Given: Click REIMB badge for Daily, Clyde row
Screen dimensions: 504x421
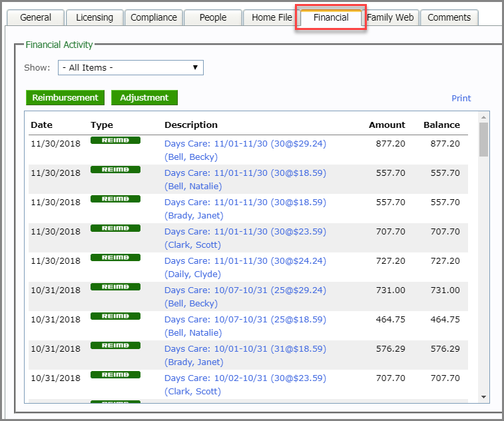Looking at the screenshot, I should (x=115, y=257).
